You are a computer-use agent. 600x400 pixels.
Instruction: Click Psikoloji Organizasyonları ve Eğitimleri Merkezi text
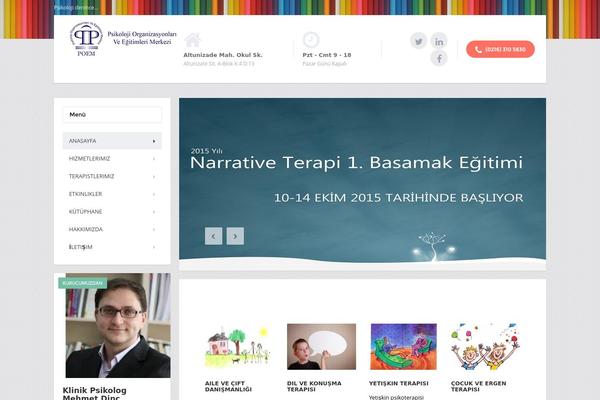142,38
